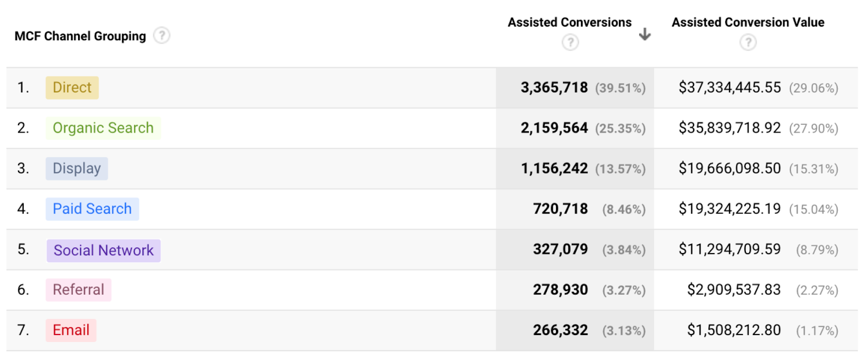Viewport: 868px width, 360px height.
Task: Click Organic Search conversion value $35,839,718.92
Action: pyautogui.click(x=729, y=128)
